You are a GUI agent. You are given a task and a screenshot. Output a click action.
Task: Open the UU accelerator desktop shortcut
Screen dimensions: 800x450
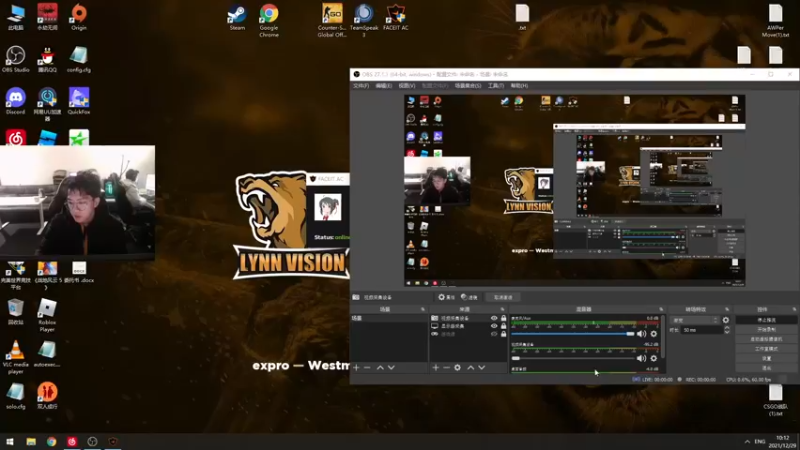tap(47, 104)
